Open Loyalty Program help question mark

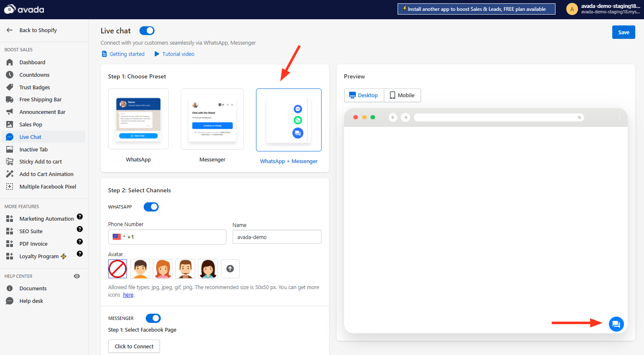pyautogui.click(x=80, y=254)
